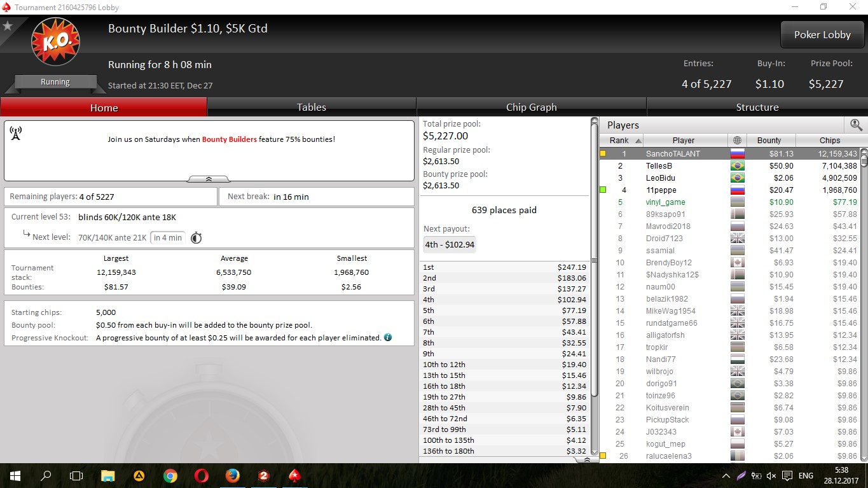
Task: Click the broadcast antenna icon in the banner
Action: [16, 134]
